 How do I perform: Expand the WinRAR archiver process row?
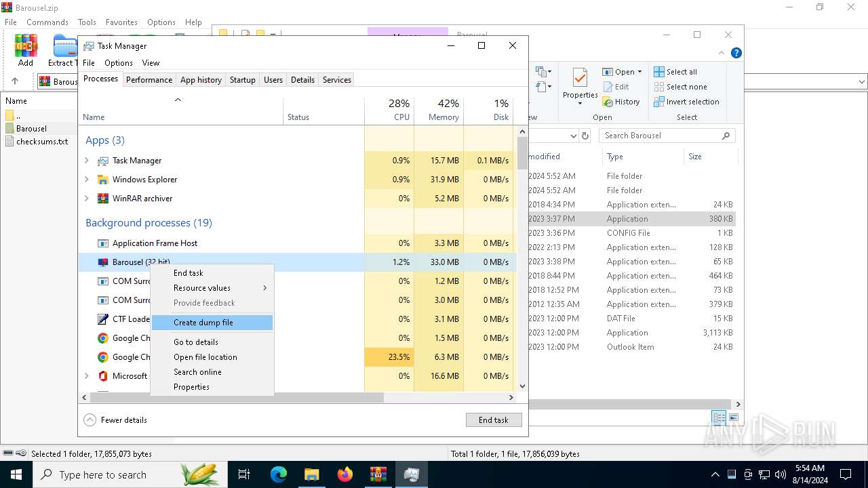(x=86, y=199)
